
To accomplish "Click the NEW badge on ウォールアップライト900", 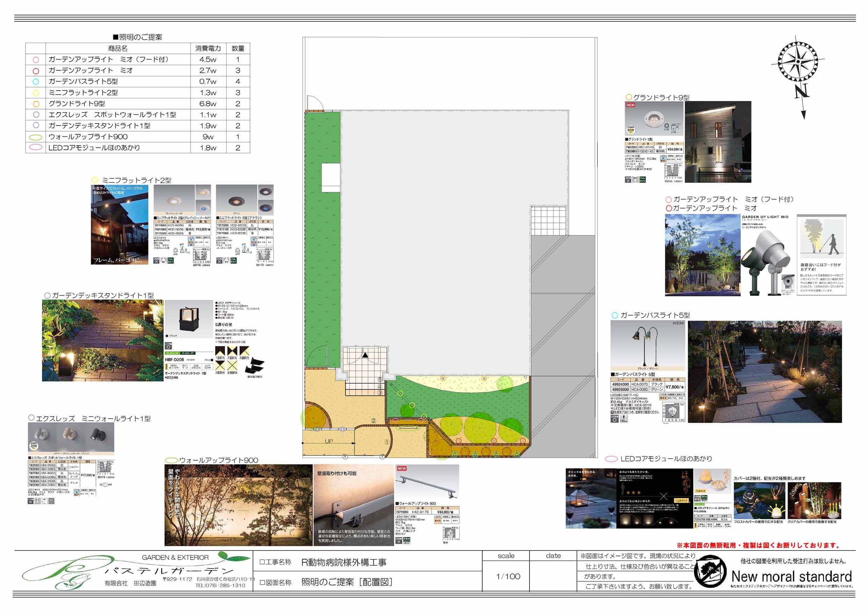I will pos(401,468).
